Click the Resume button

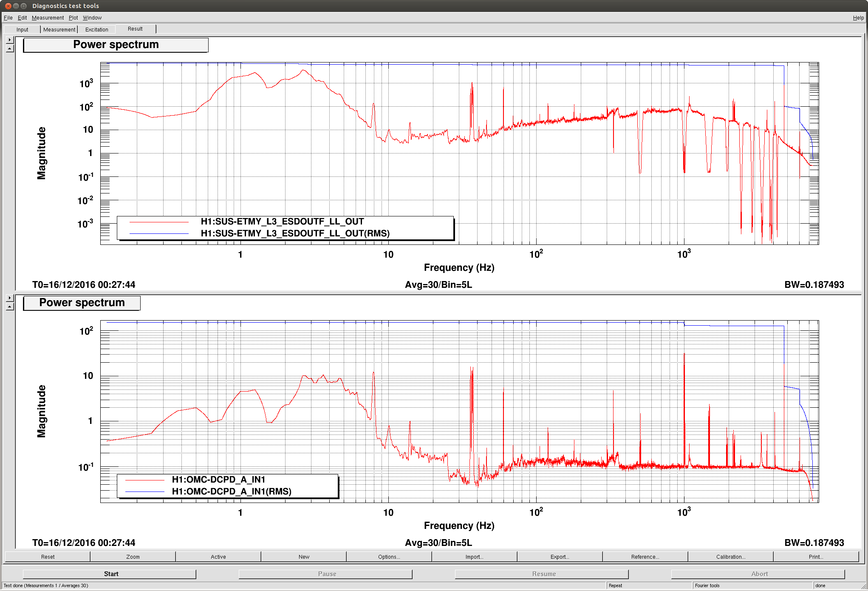[542, 574]
